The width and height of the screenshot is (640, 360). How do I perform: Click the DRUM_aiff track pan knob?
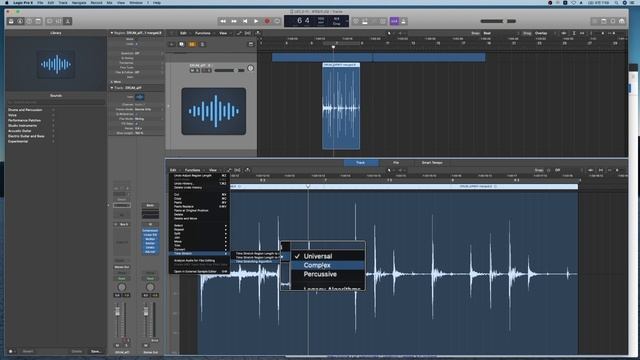pyautogui.click(x=250, y=68)
